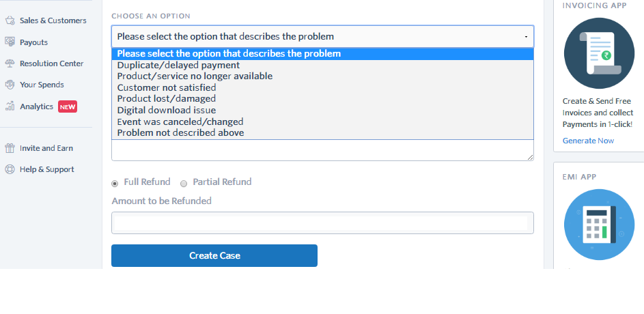Choose Customer not satisfied option
Screen dimensions: 644x314
167,87
